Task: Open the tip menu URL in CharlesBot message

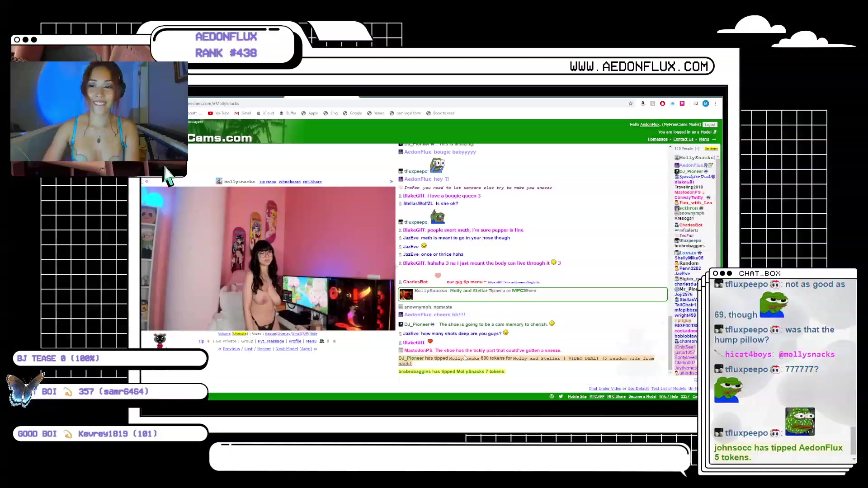Action: tap(514, 282)
